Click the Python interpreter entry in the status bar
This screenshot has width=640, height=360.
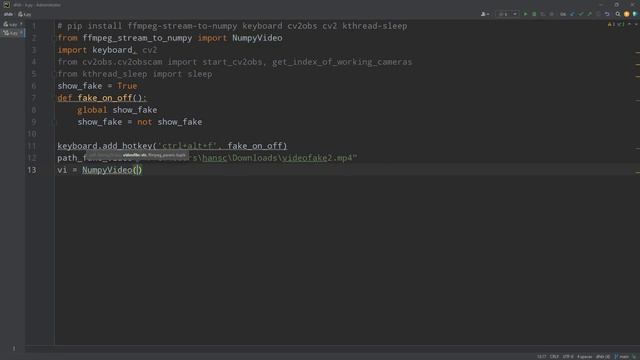(x=603, y=357)
